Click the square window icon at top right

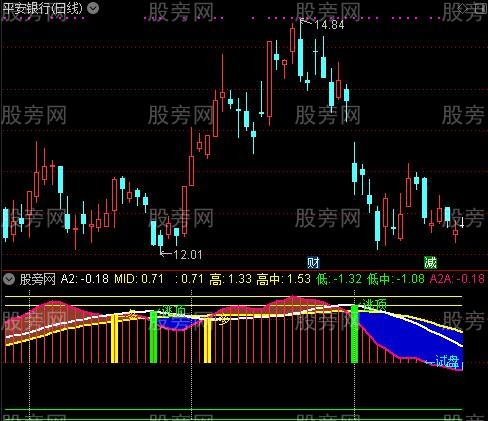coord(482,8)
